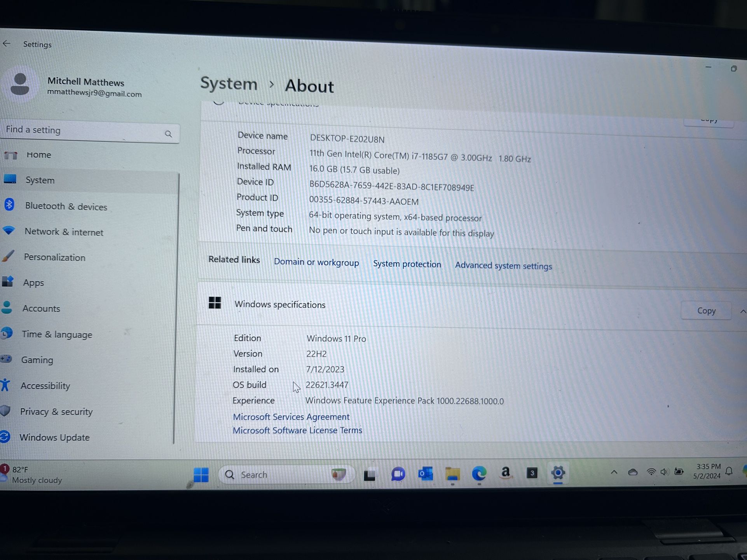Copy the Windows specifications
The height and width of the screenshot is (560, 747).
tap(706, 311)
